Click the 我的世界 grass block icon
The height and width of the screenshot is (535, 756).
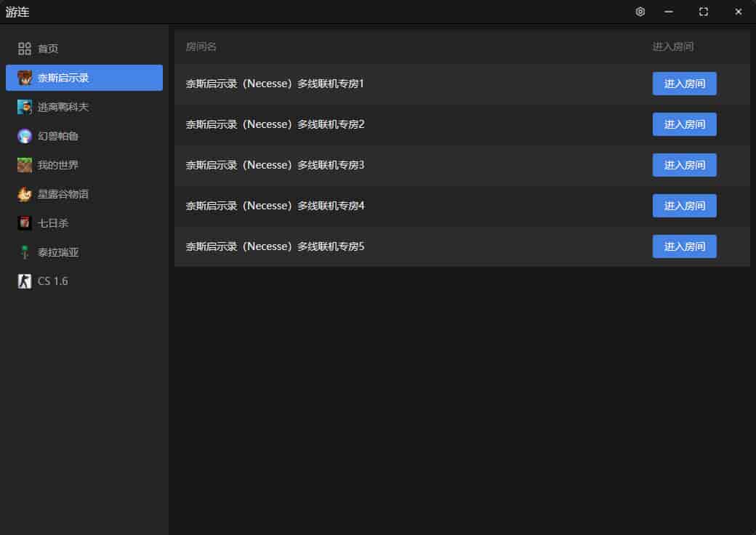pos(25,165)
